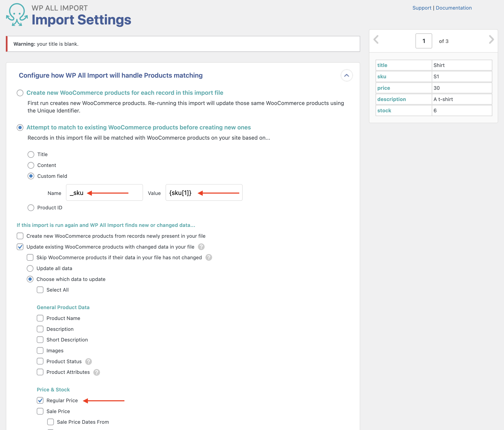
Task: Select the Title matching radio button
Action: point(31,154)
